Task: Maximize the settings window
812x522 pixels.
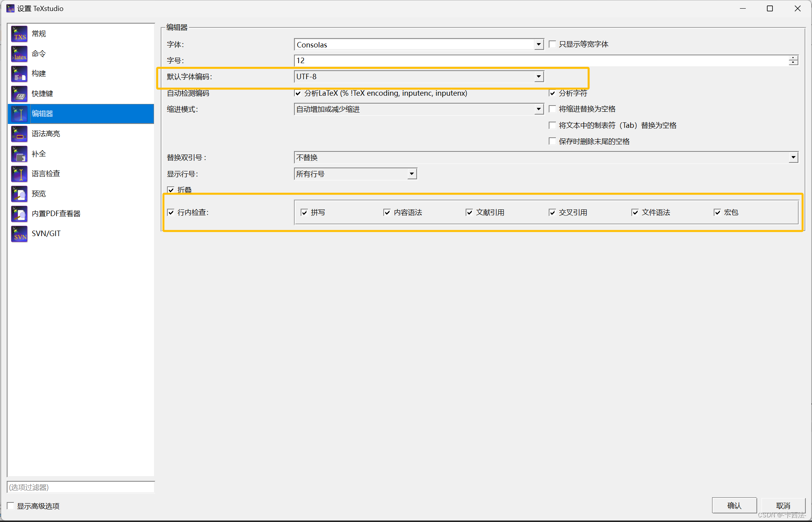Action: (x=770, y=9)
